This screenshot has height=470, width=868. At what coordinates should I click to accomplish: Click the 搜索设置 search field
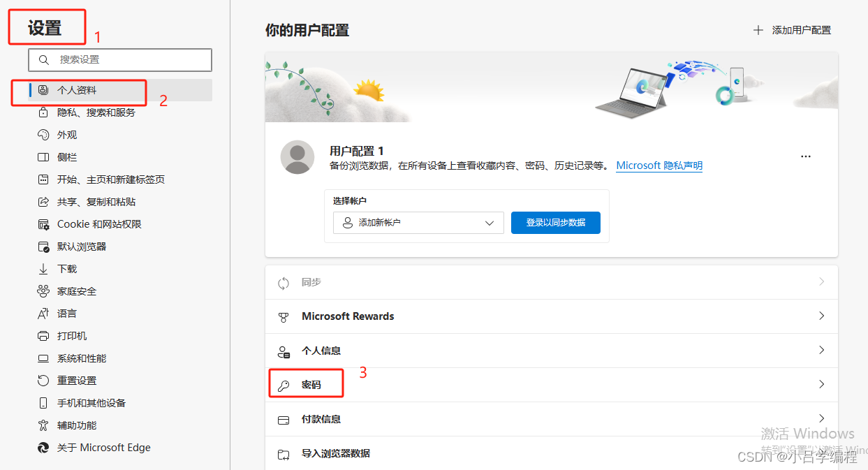click(120, 60)
